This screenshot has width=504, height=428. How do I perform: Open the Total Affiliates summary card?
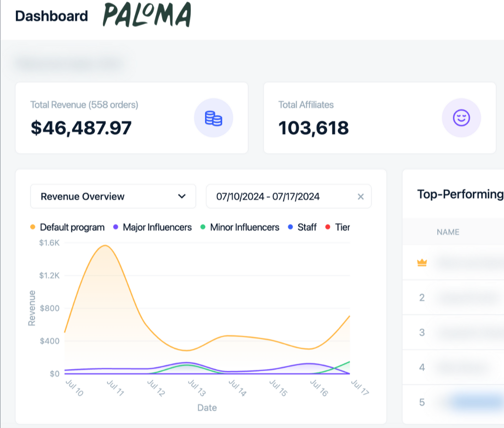click(380, 118)
